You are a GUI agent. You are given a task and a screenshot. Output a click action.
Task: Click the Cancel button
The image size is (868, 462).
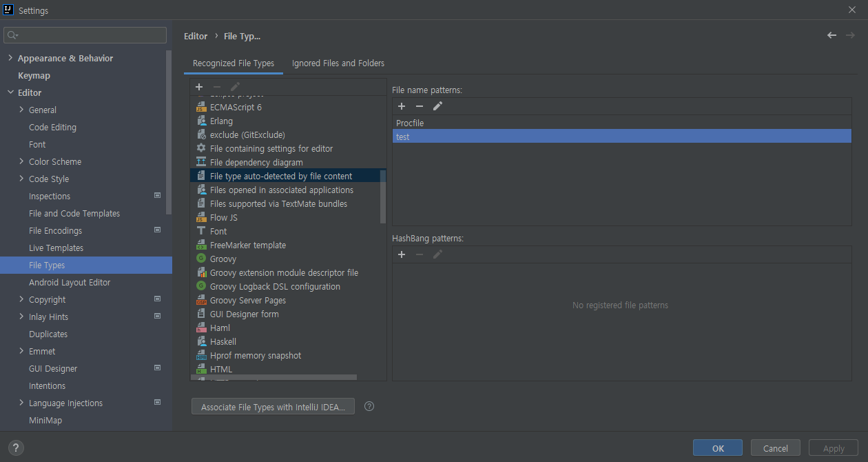776,448
